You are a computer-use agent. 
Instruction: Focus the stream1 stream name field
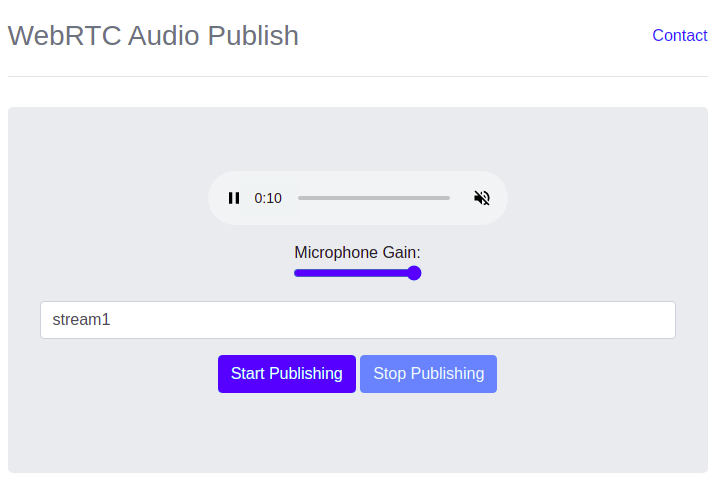(358, 320)
